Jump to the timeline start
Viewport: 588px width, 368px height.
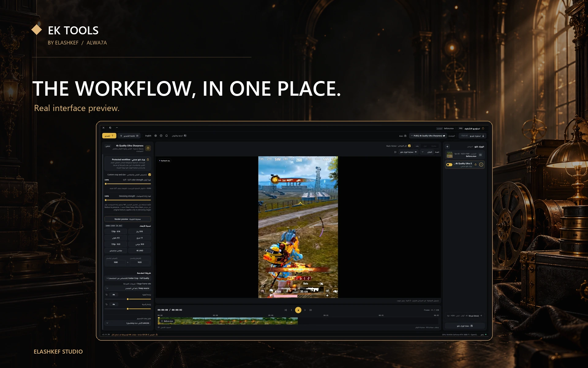(x=286, y=310)
